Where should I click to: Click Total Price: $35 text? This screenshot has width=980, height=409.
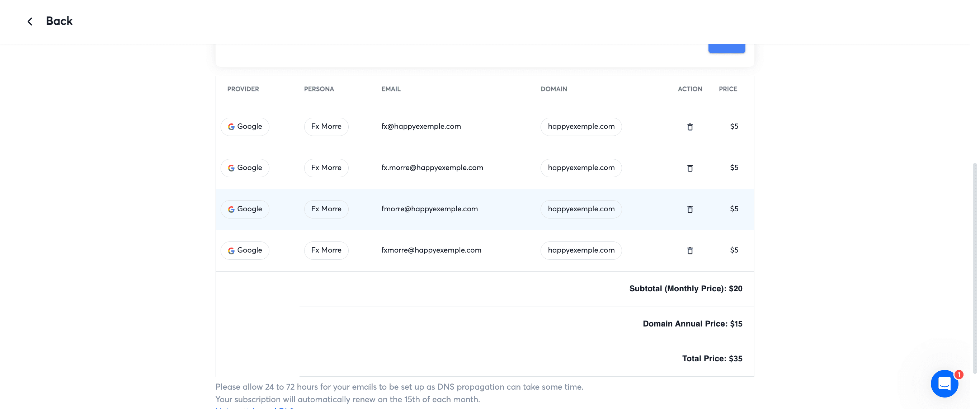pyautogui.click(x=712, y=358)
